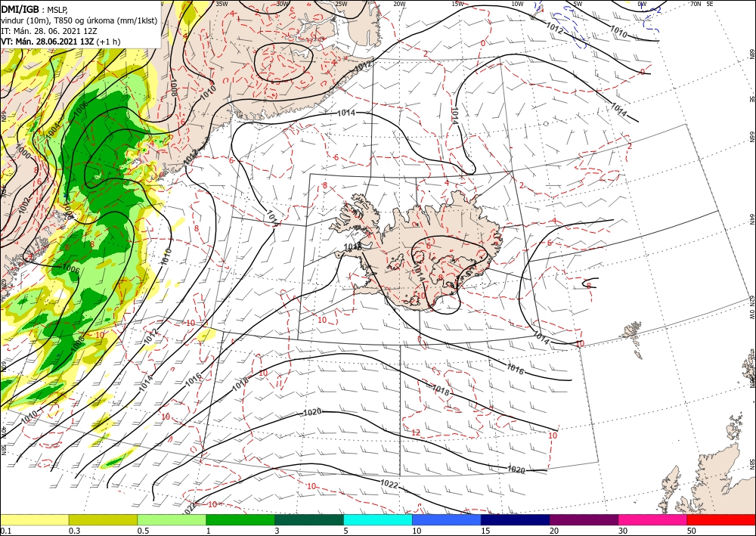756x536 pixels.
Task: Click the "1000" isobar label
Action: (x=23, y=151)
